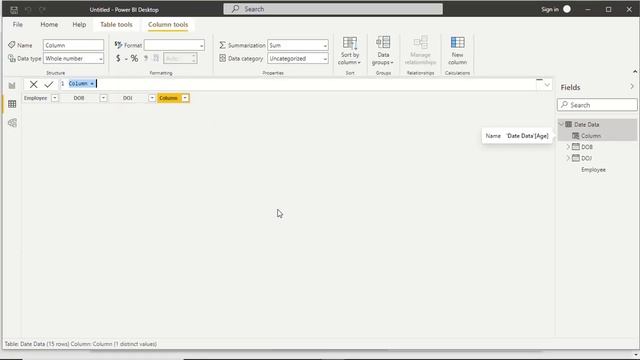Apply percentage format icon
Viewport: 640px width, 360px height.
tap(134, 58)
